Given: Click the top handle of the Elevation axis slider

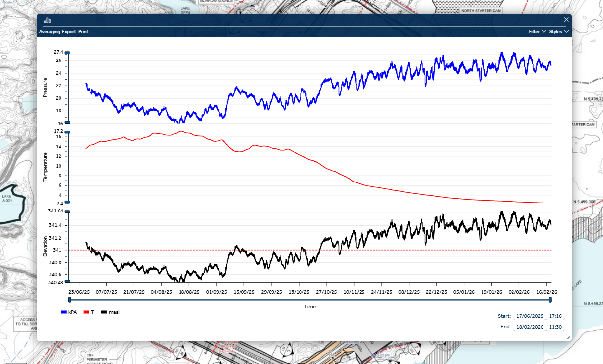Looking at the screenshot, I should (x=68, y=212).
